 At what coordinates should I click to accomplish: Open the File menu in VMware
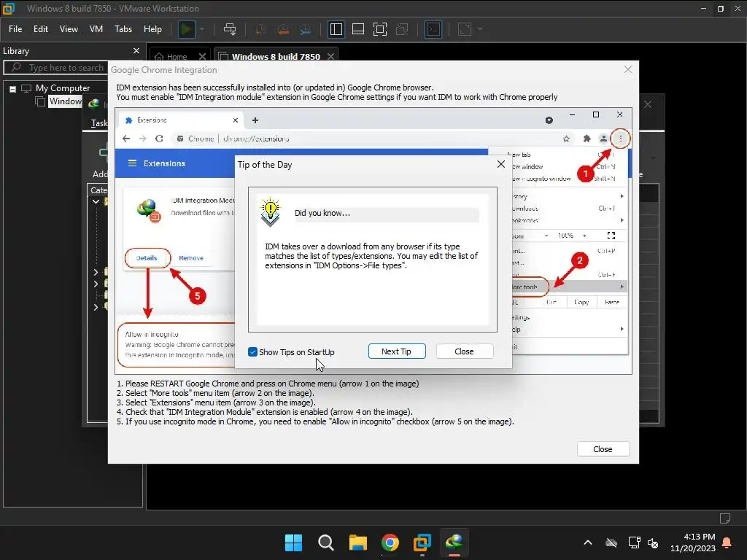(x=15, y=29)
